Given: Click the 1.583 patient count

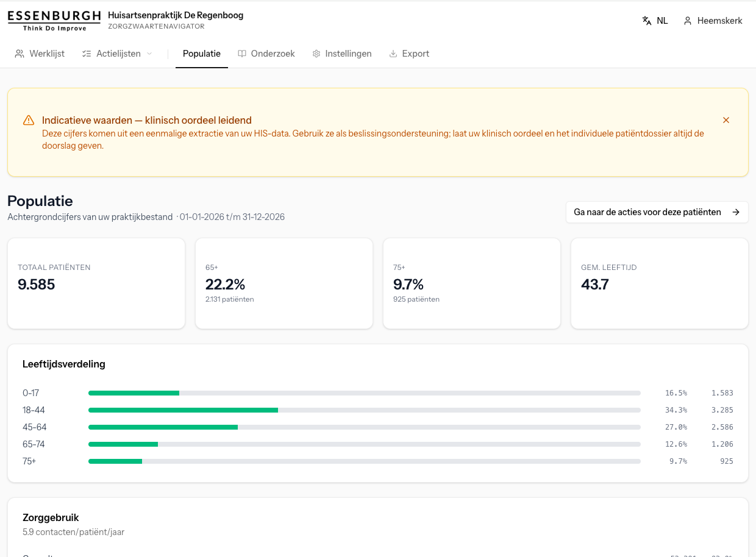Looking at the screenshot, I should point(722,393).
